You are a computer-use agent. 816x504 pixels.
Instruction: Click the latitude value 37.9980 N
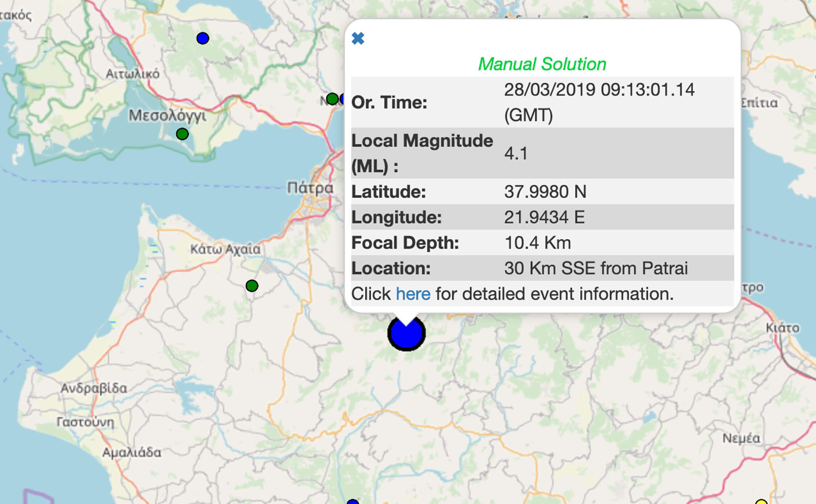(545, 191)
